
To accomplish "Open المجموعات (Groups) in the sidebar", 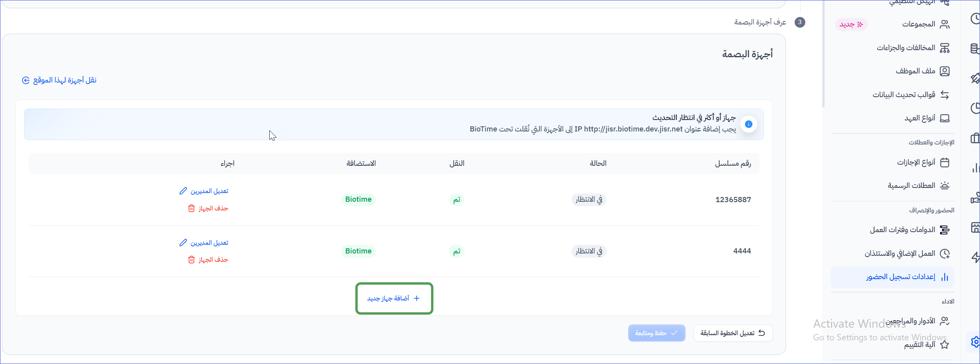I will [918, 24].
